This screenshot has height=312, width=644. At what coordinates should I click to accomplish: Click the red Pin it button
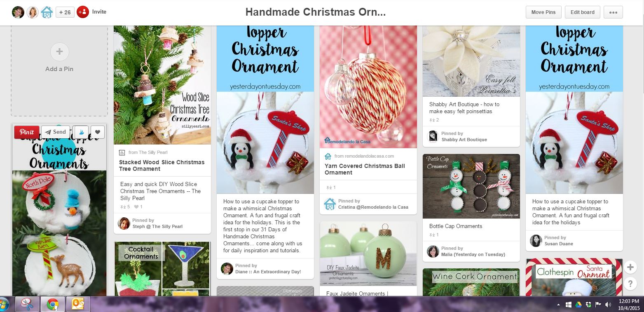point(27,132)
